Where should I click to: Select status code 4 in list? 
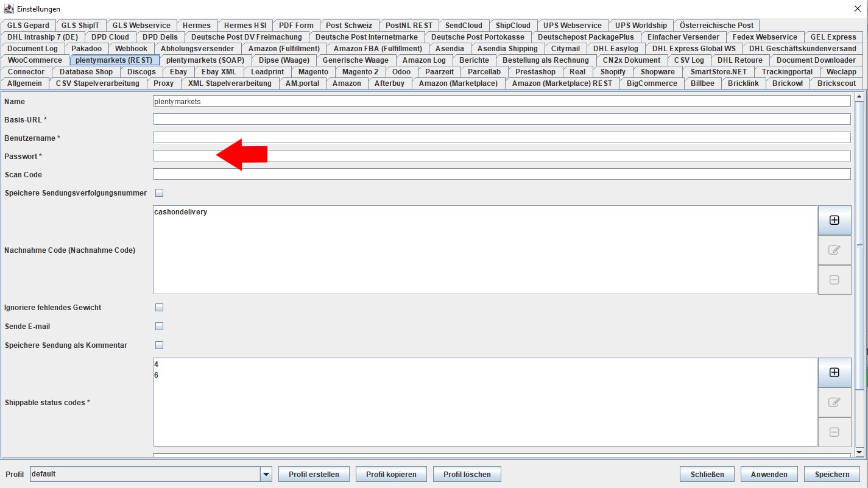(157, 364)
